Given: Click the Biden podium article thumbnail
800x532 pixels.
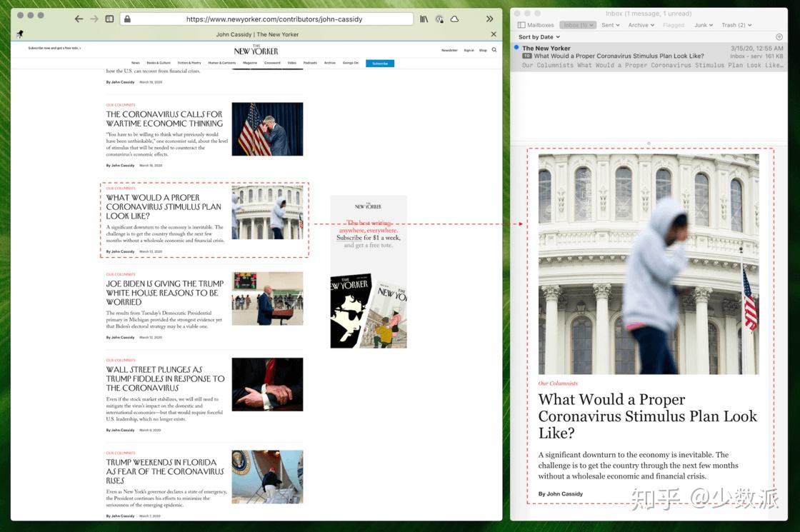Looking at the screenshot, I should (x=267, y=298).
